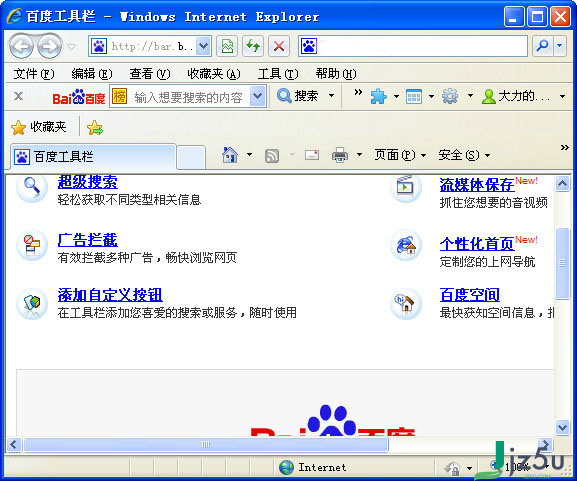Click the RSS feeds icon

[x=272, y=156]
